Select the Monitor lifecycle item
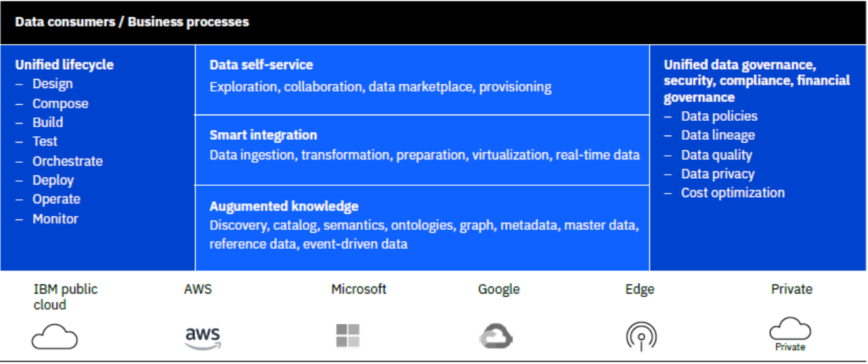 (x=55, y=219)
